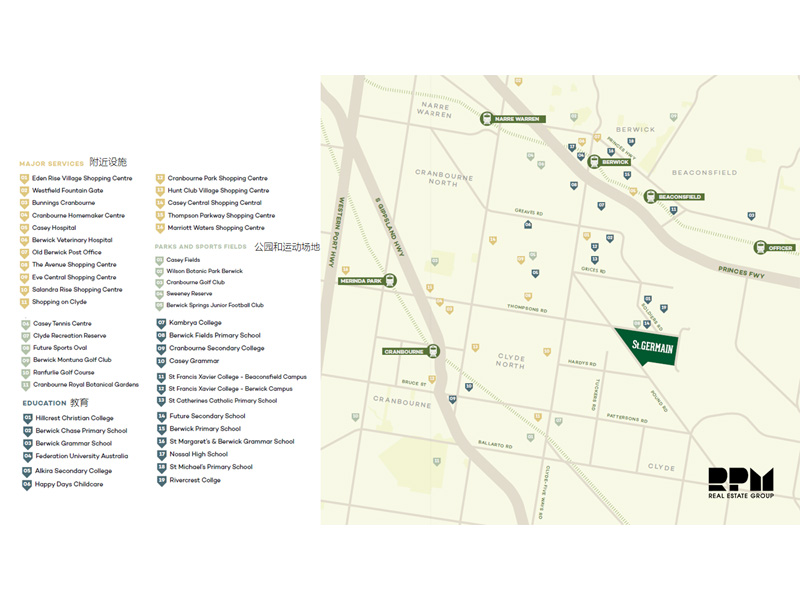Image resolution: width=800 pixels, height=600 pixels.
Task: Select the Berwick Veterinary Hospital entry
Action: pos(72,240)
